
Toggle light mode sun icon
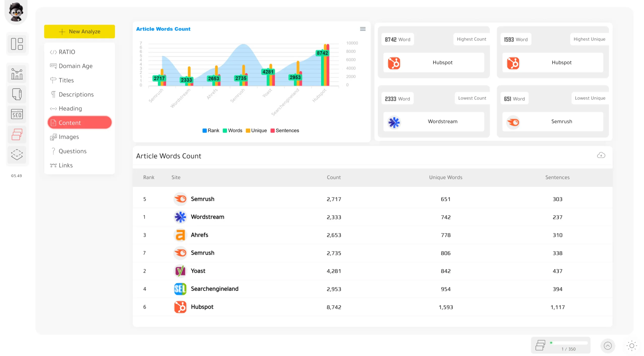point(632,346)
